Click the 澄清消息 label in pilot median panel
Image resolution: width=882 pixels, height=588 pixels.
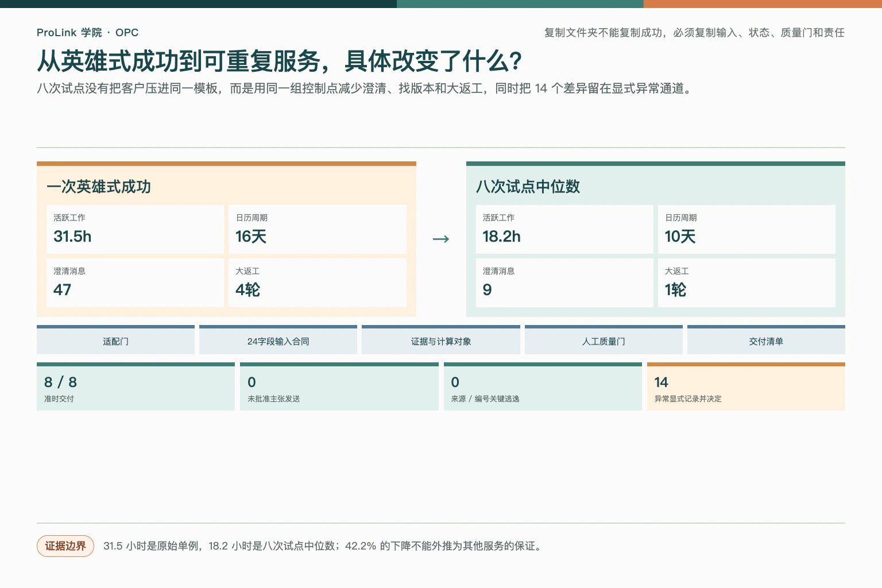point(498,271)
